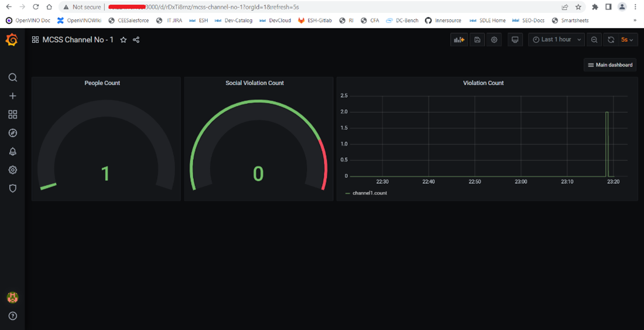Viewport: 644px width, 330px height.
Task: Click the People Count panel title
Action: point(102,83)
